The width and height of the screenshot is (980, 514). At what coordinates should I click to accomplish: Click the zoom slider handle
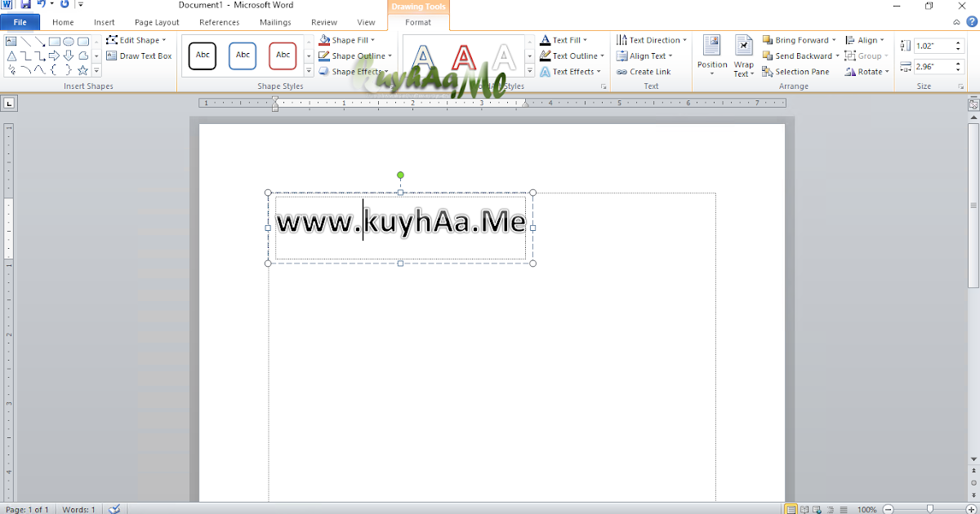(x=929, y=509)
